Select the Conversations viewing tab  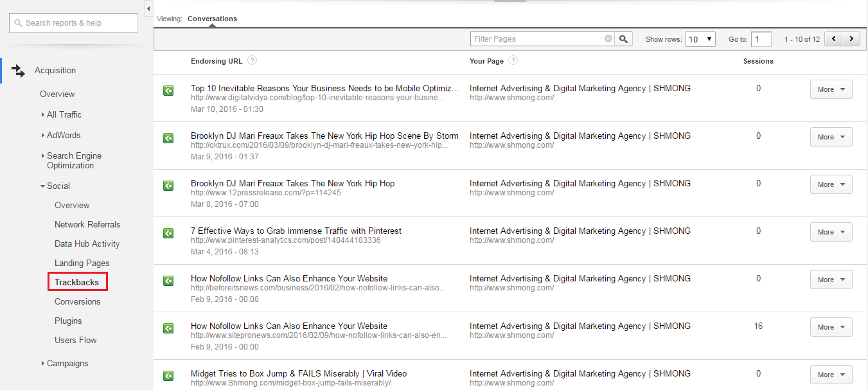click(212, 19)
